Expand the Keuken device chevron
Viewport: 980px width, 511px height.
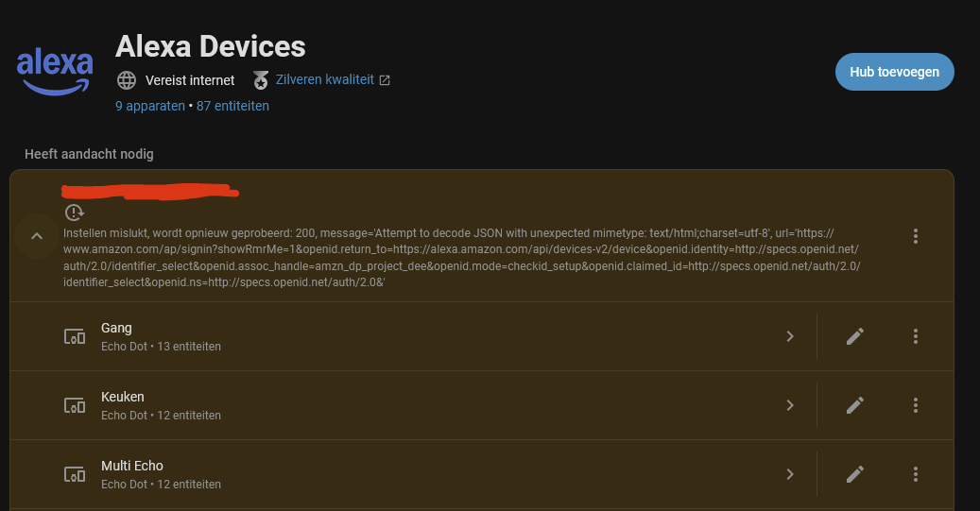tap(790, 405)
